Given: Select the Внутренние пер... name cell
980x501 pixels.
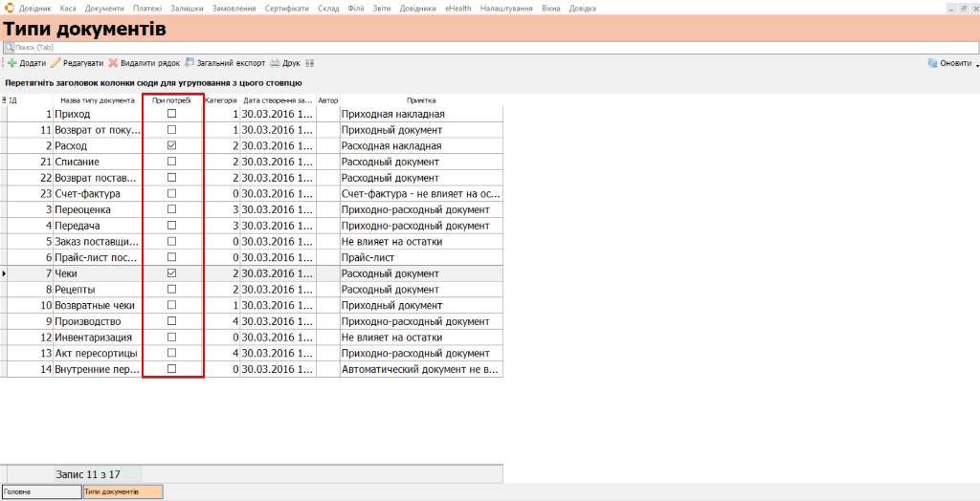Looking at the screenshot, I should pyautogui.click(x=98, y=369).
